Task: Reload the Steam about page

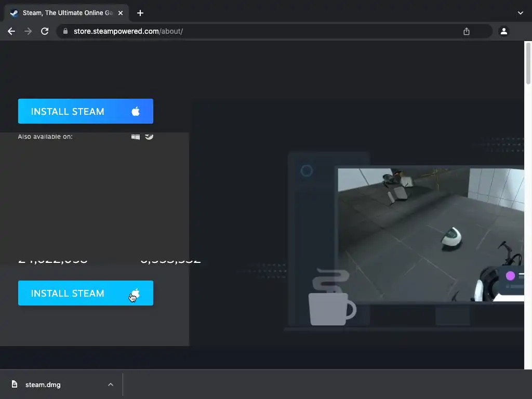Action: (45, 31)
